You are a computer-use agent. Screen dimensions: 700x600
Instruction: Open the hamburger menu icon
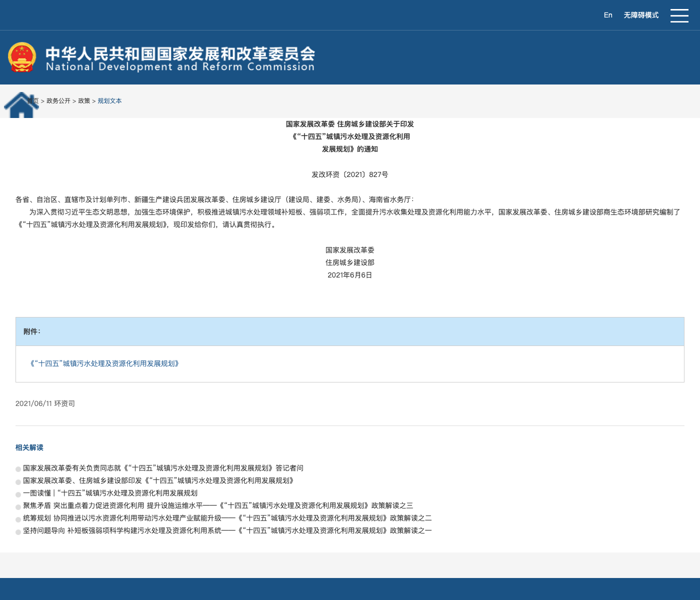tap(679, 15)
